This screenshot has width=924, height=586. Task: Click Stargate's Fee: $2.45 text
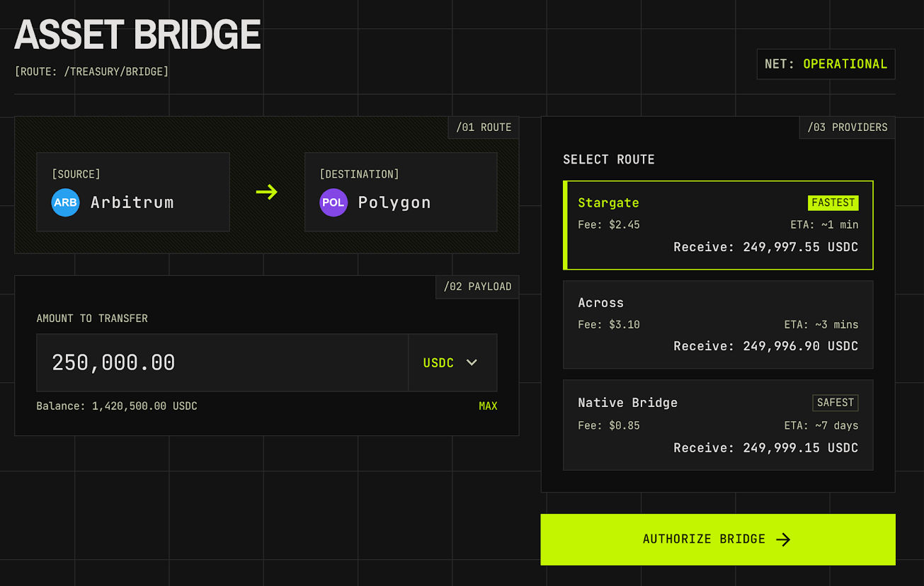coord(609,225)
